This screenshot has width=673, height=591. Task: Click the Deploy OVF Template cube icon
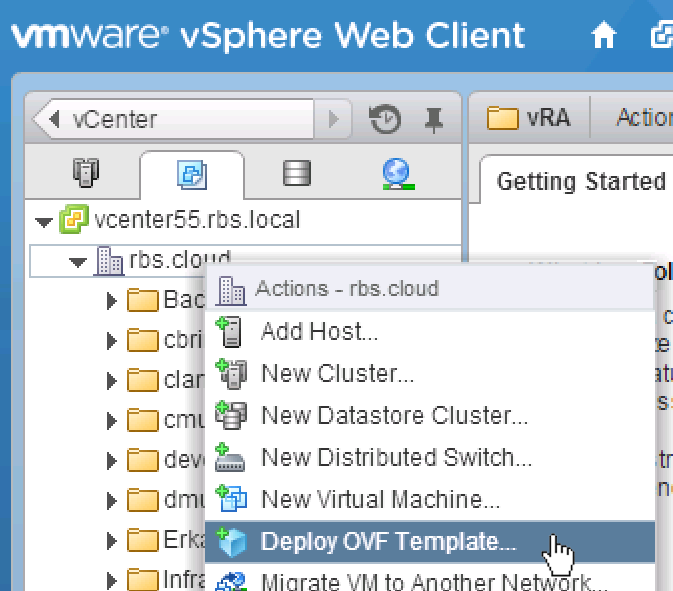(x=231, y=542)
